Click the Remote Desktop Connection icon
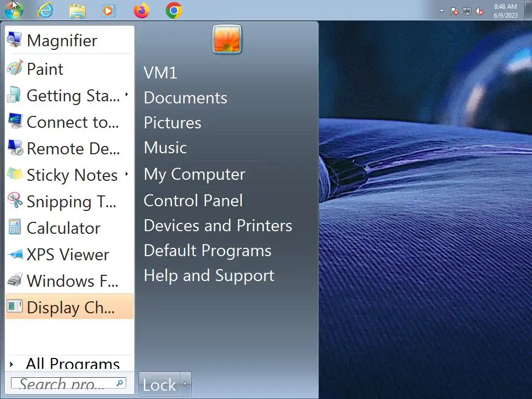This screenshot has height=399, width=532. point(15,148)
